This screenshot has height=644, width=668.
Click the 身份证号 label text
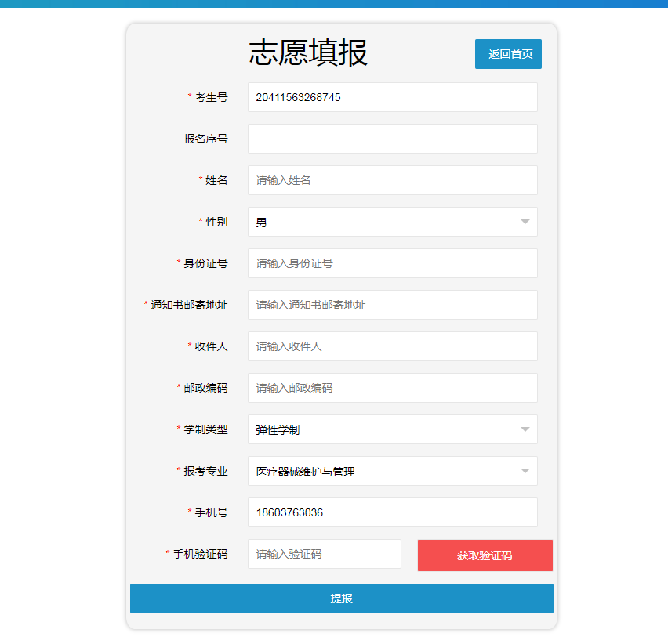pos(205,263)
